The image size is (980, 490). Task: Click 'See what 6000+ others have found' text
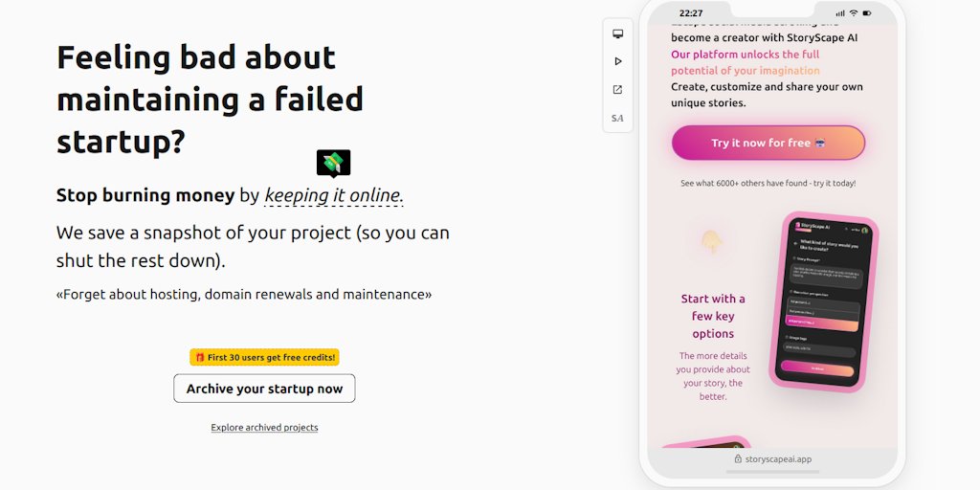click(x=768, y=183)
